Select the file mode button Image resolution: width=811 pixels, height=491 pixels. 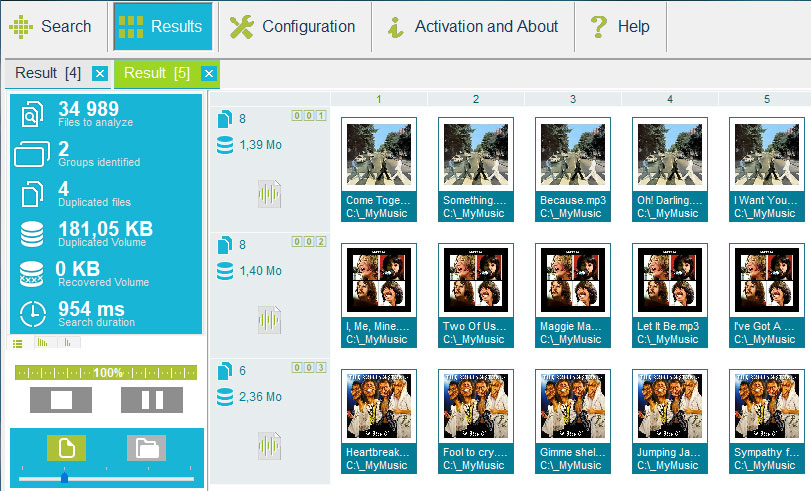coord(67,448)
